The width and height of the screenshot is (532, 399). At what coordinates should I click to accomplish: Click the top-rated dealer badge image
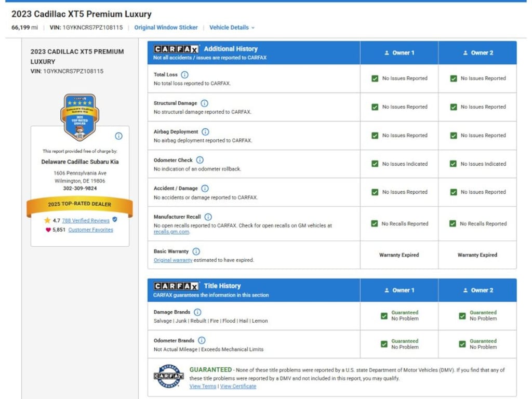click(x=79, y=117)
